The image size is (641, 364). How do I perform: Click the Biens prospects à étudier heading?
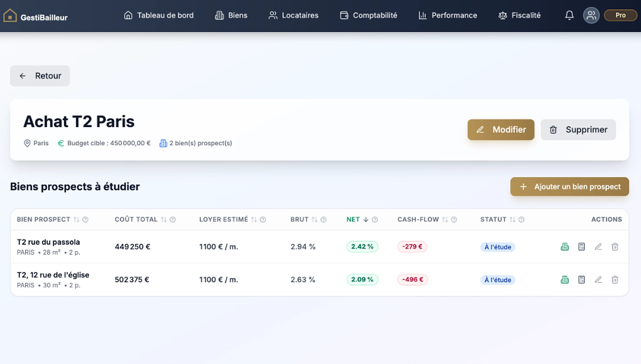(75, 187)
